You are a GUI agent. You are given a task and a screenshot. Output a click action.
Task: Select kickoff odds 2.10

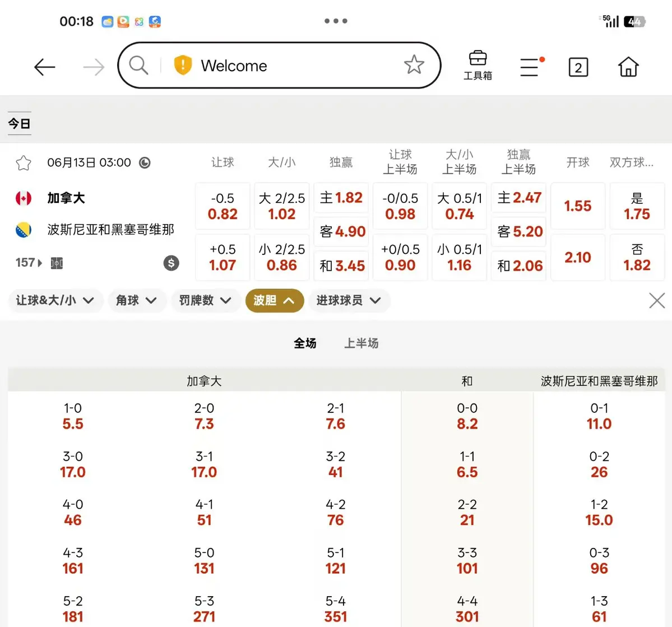click(x=578, y=257)
